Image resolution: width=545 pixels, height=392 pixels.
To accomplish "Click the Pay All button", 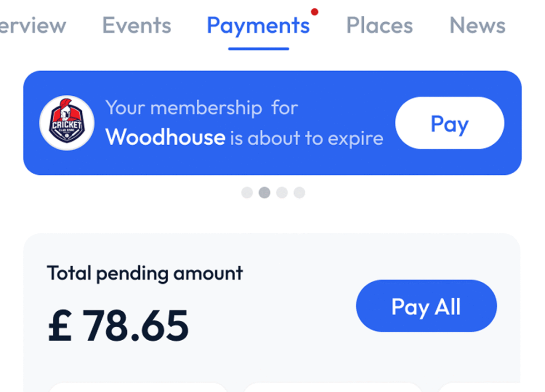I will (x=426, y=306).
